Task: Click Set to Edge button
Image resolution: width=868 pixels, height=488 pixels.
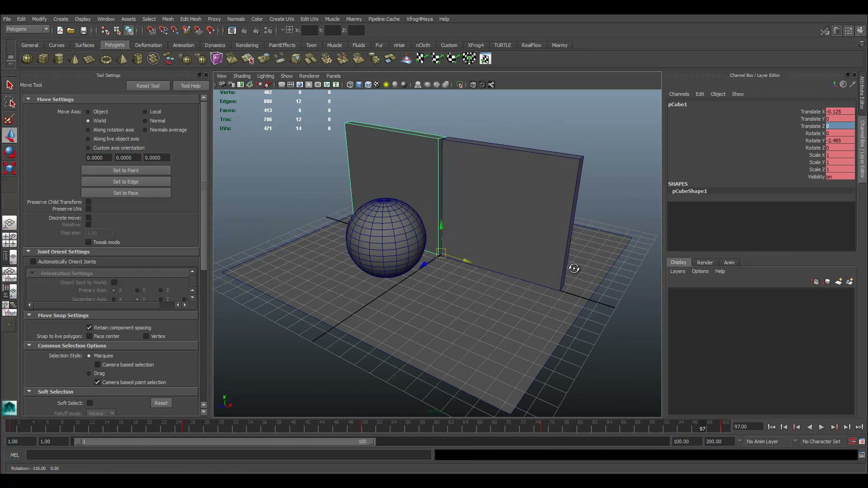Action: (126, 182)
